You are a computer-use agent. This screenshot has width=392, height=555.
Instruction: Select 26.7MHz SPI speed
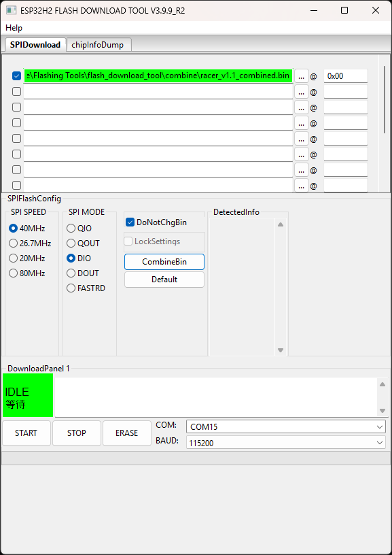(30, 243)
